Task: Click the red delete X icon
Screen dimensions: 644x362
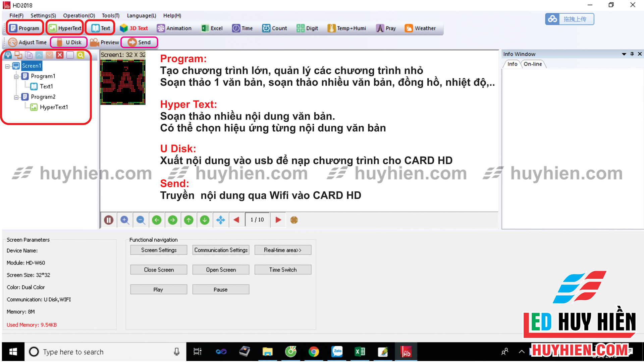Action: (60, 55)
